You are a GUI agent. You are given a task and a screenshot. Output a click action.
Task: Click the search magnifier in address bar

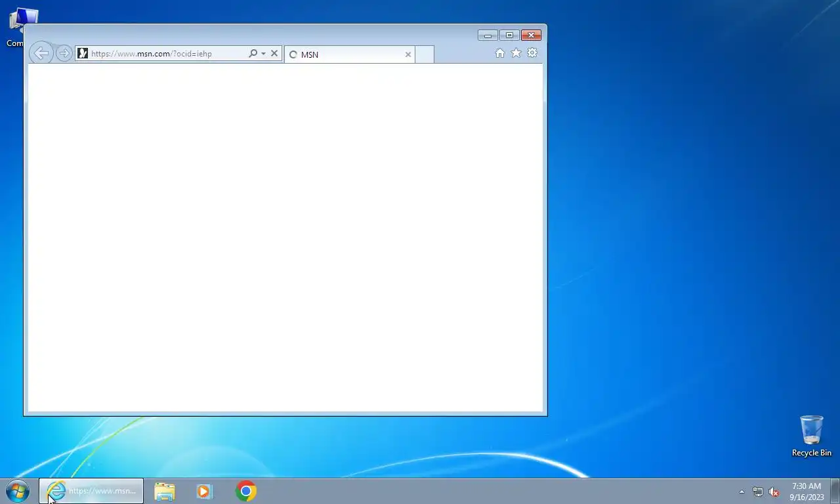click(253, 54)
